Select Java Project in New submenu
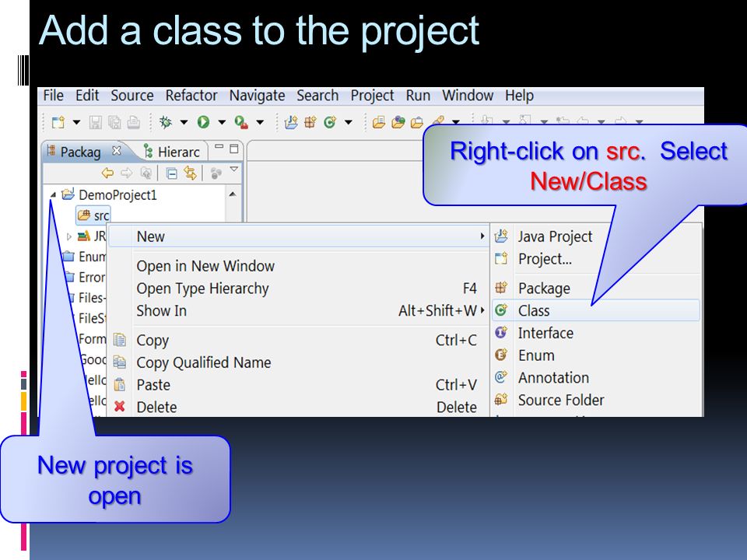This screenshot has height=560, width=747. pos(596,236)
